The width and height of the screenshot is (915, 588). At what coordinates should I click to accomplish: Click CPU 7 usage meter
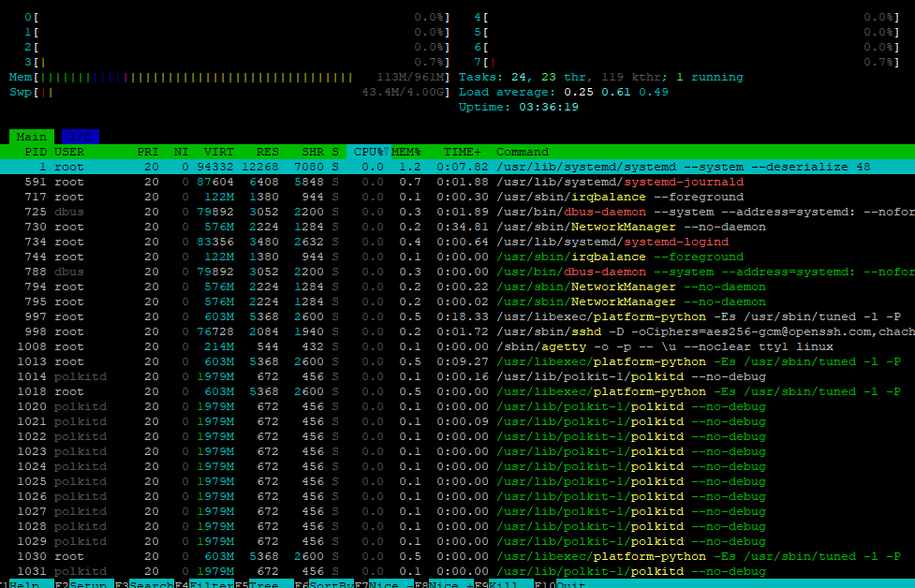(x=686, y=62)
